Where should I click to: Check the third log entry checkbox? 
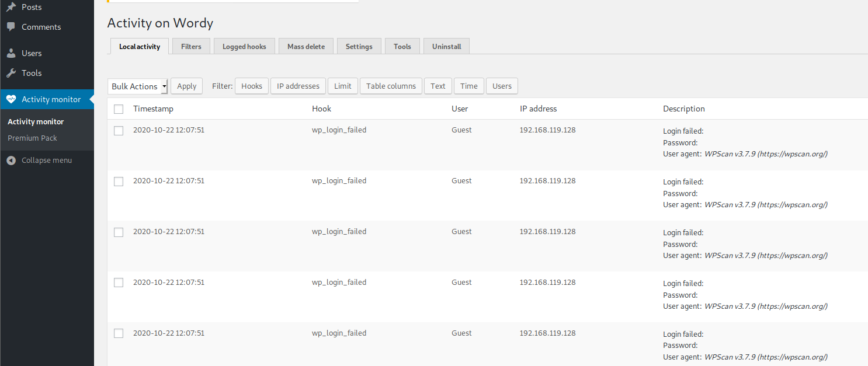tap(119, 232)
